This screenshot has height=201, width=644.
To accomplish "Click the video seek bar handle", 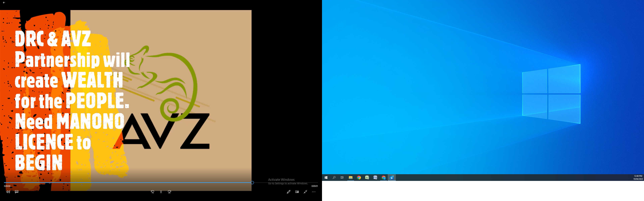I will click(252, 183).
